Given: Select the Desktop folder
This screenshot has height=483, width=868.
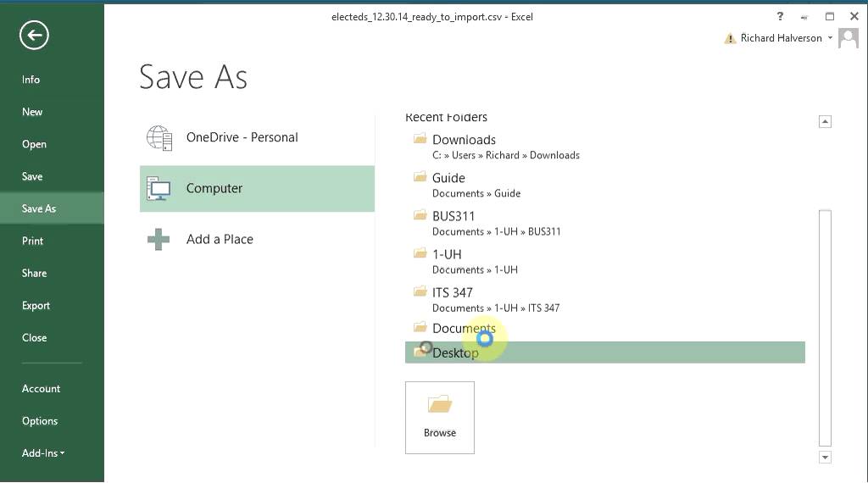Looking at the screenshot, I should point(605,353).
